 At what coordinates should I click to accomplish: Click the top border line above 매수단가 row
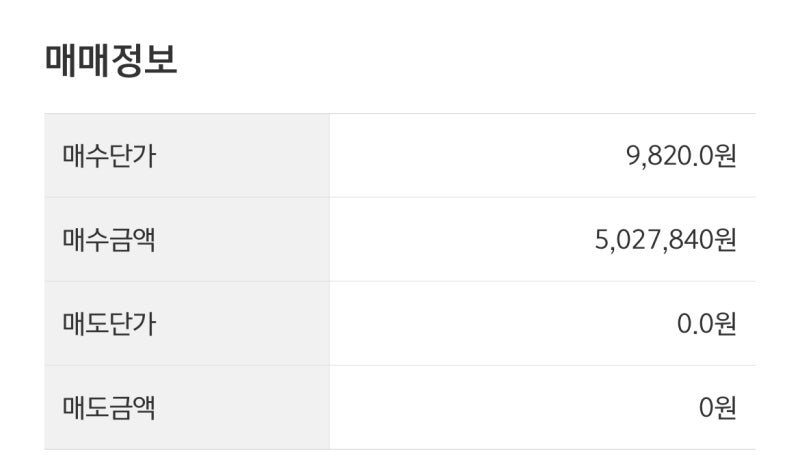tap(400, 113)
